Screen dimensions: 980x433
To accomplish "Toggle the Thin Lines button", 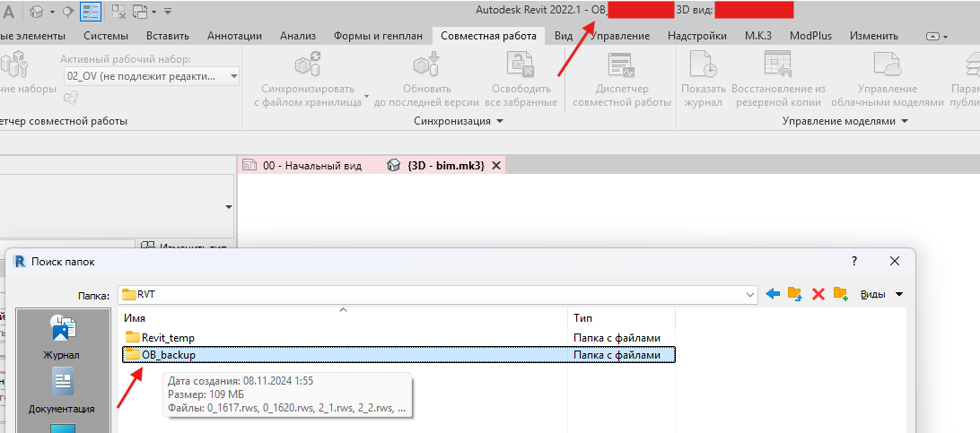I will pyautogui.click(x=91, y=12).
